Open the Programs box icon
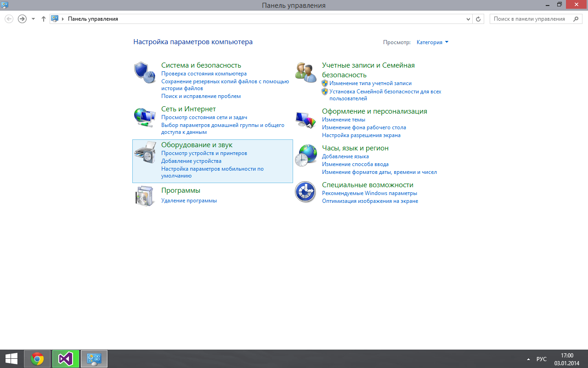 [145, 196]
